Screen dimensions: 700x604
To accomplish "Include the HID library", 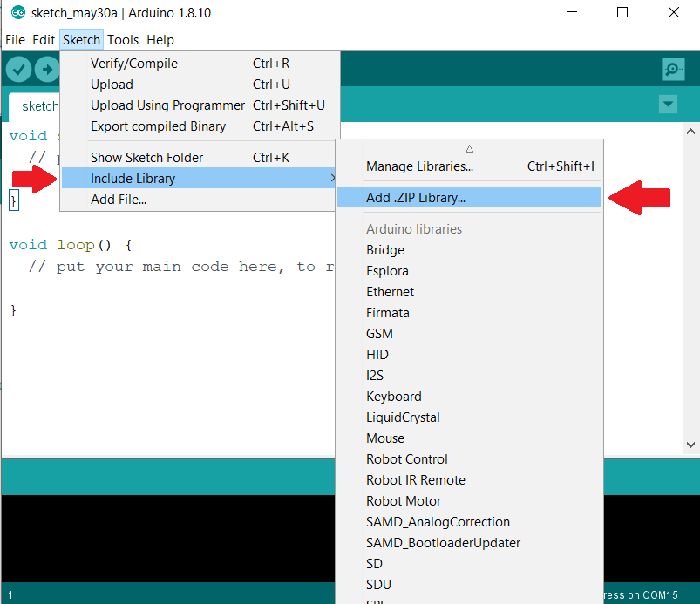I will coord(469,355).
